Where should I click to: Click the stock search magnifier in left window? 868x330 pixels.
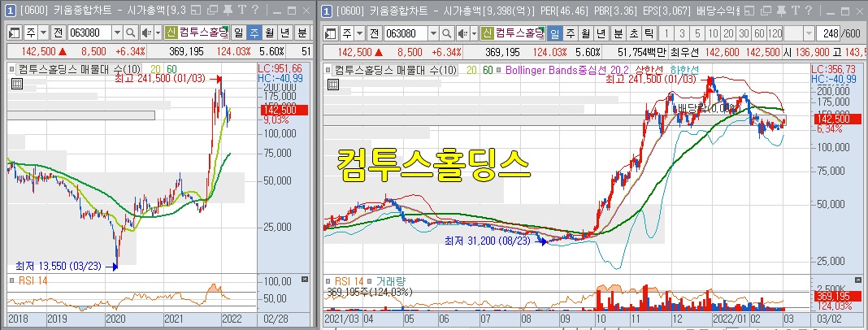pyautogui.click(x=131, y=33)
